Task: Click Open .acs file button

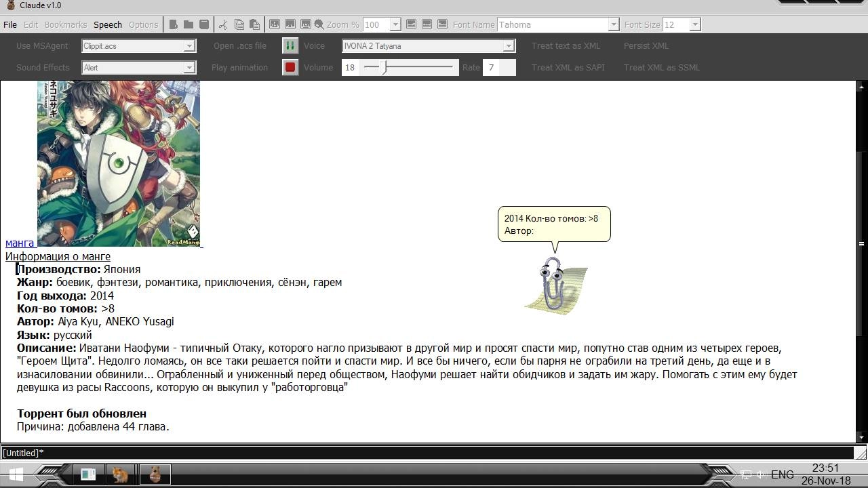Action: pyautogui.click(x=239, y=45)
